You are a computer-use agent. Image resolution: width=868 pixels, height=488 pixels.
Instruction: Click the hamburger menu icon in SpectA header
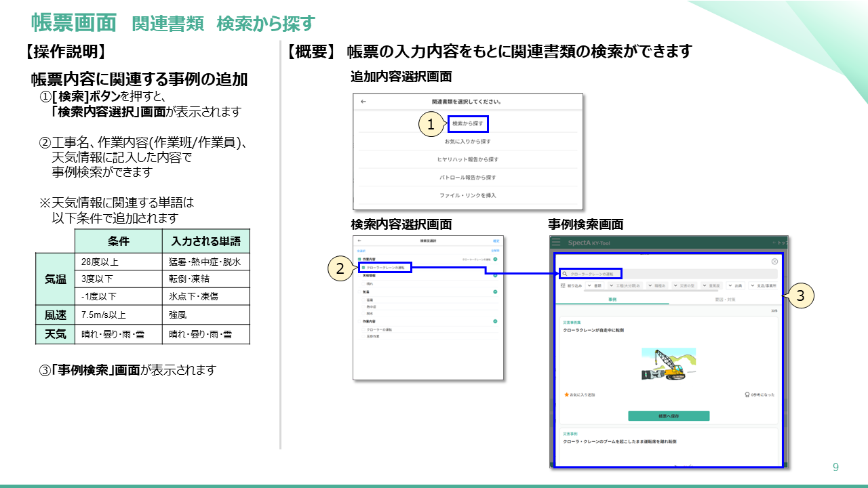pyautogui.click(x=556, y=242)
